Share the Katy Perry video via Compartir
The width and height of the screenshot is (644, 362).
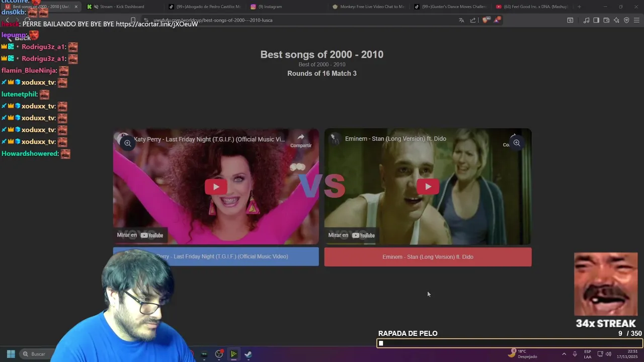click(x=301, y=140)
